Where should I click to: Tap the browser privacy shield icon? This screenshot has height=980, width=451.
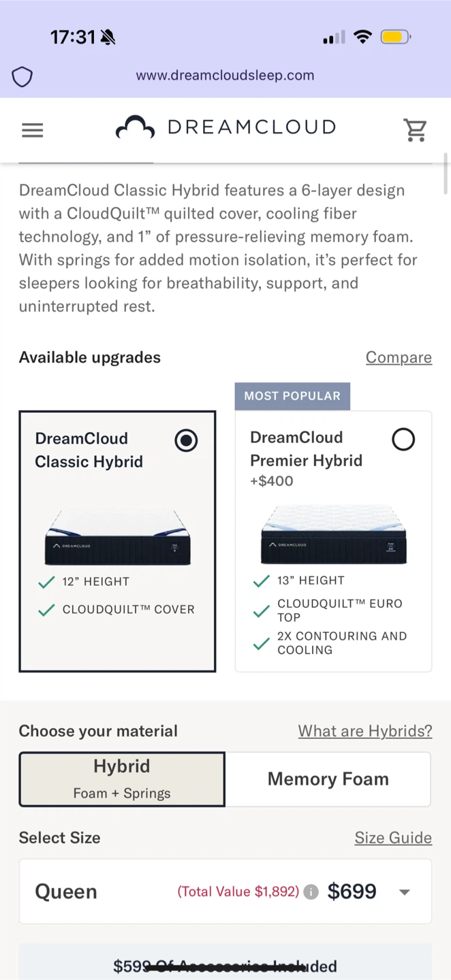(x=22, y=77)
